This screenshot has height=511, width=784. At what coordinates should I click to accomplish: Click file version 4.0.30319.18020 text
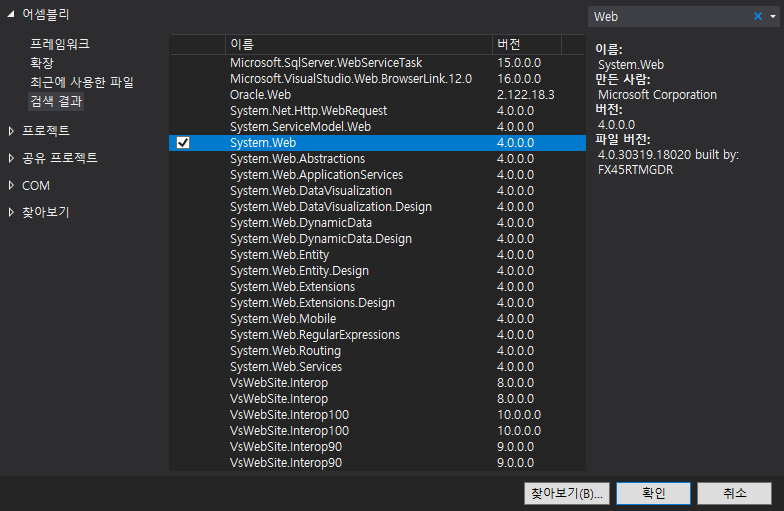click(x=644, y=155)
